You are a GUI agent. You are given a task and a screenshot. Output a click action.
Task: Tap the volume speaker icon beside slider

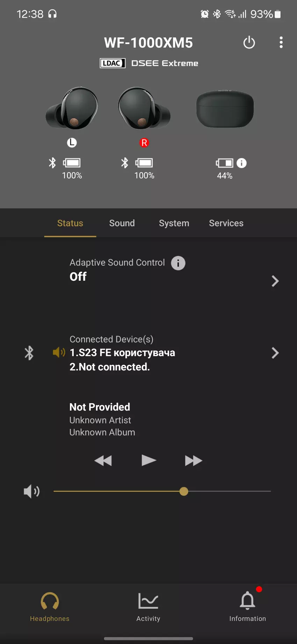click(31, 491)
